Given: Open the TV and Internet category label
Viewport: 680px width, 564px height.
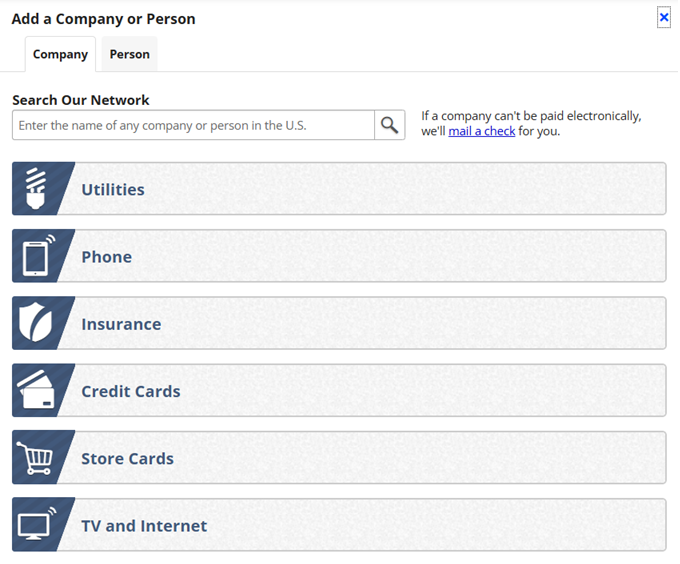Looking at the screenshot, I should coord(144,526).
